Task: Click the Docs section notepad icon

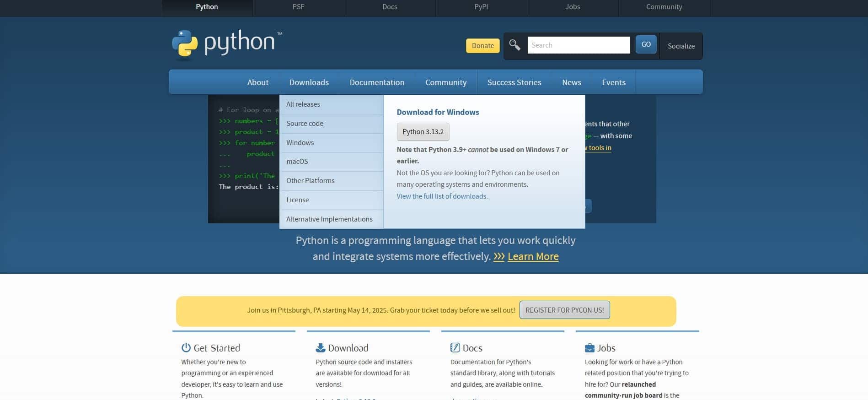Action: [455, 348]
